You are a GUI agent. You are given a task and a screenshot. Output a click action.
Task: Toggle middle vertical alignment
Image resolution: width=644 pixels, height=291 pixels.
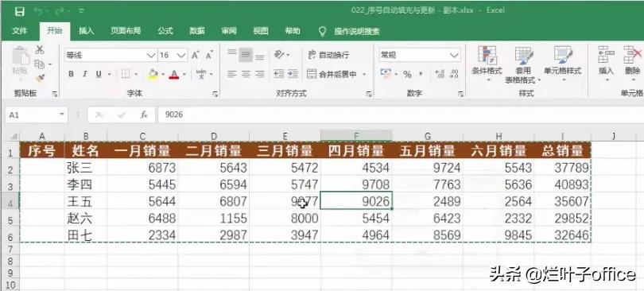pyautogui.click(x=246, y=55)
